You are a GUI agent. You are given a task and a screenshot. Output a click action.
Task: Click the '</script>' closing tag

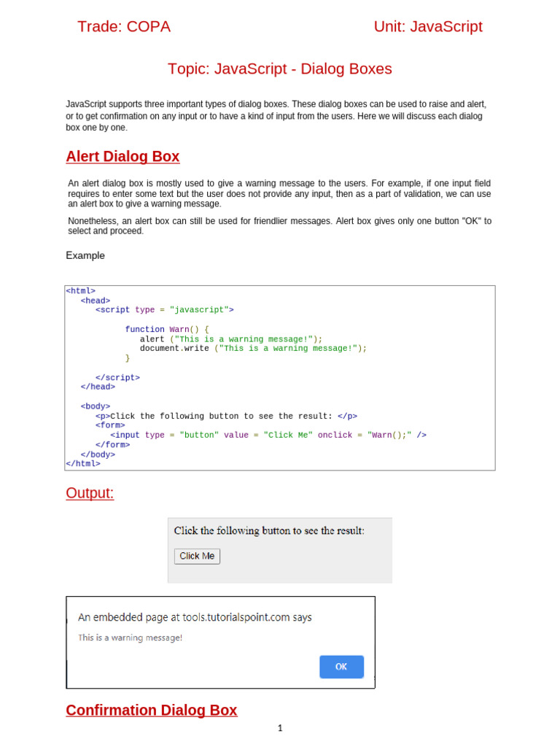pyautogui.click(x=117, y=377)
